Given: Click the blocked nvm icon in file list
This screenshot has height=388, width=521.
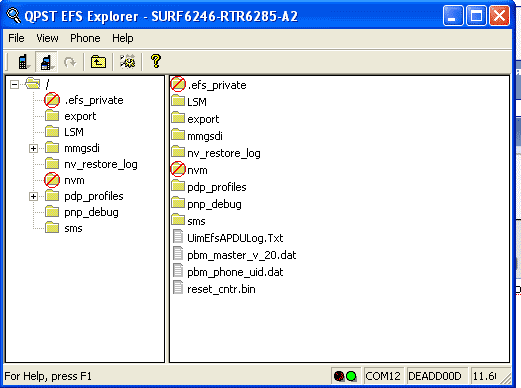Looking at the screenshot, I should pyautogui.click(x=178, y=169).
